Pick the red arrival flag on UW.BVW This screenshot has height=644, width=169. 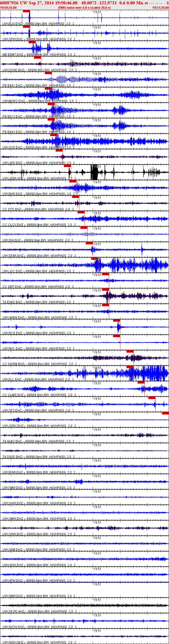pyautogui.click(x=73, y=181)
